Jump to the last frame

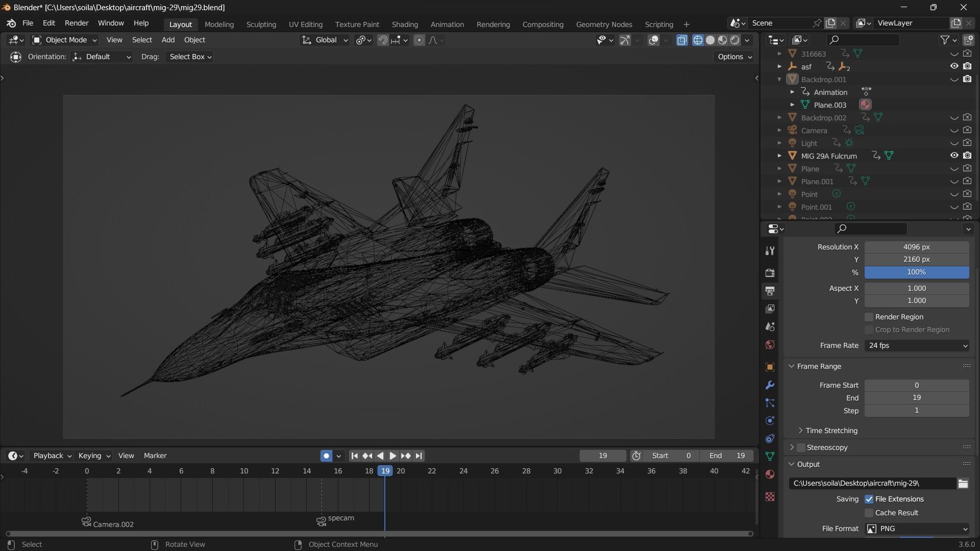pyautogui.click(x=419, y=456)
